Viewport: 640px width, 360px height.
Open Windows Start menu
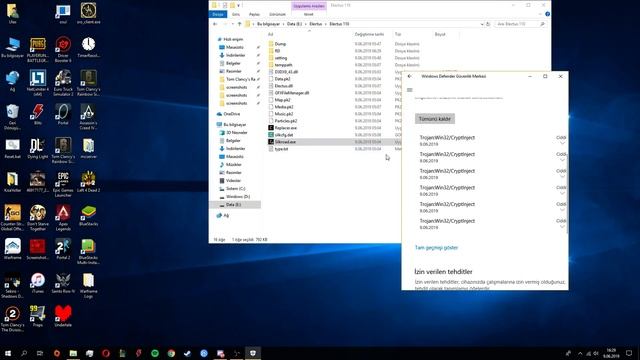click(7, 353)
